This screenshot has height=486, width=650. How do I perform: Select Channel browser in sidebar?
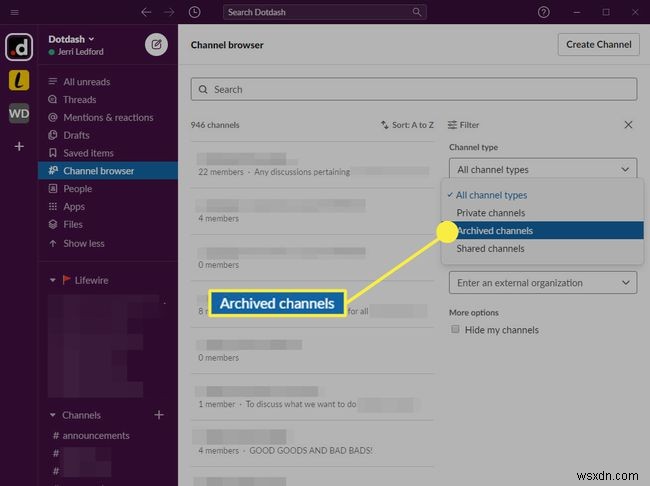[x=108, y=171]
